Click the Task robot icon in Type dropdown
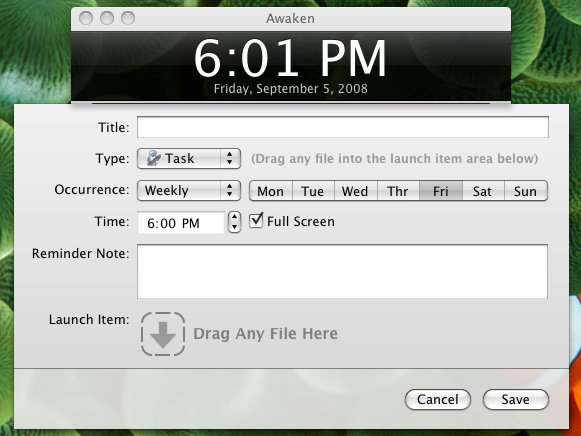The image size is (581, 436). coord(153,158)
